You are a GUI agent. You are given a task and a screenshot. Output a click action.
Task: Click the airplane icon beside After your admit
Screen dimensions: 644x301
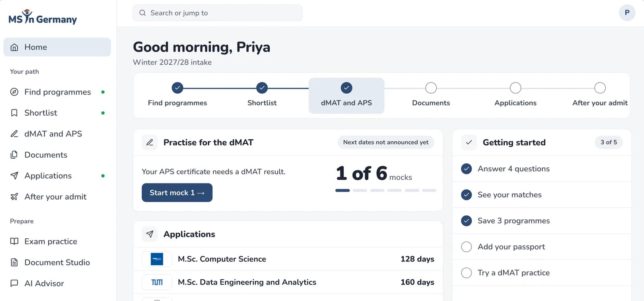pos(14,197)
